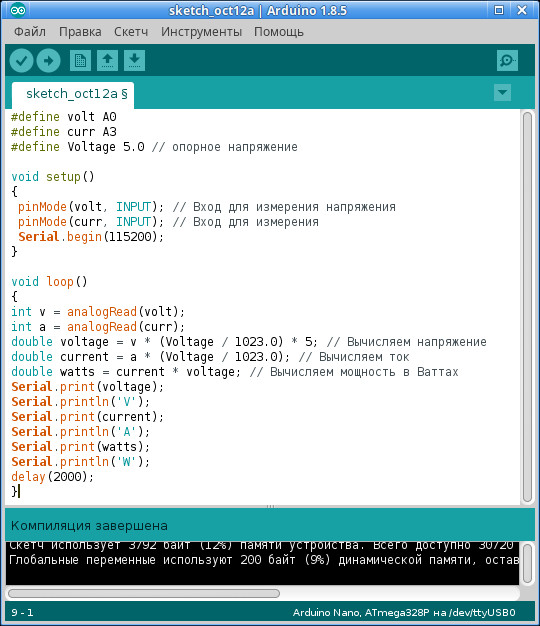Click the code editor vertical scrollbar
Viewport: 540px width, 626px height.
[527, 307]
